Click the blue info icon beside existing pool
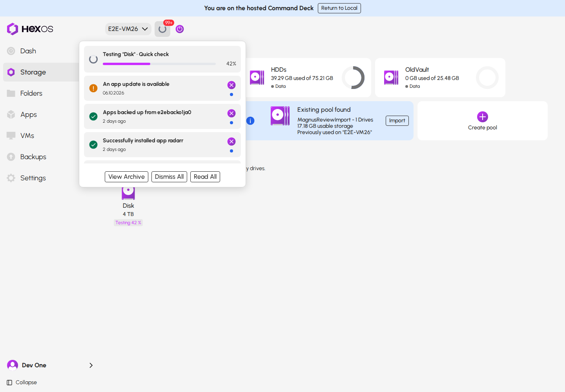565x392 pixels. click(x=250, y=121)
